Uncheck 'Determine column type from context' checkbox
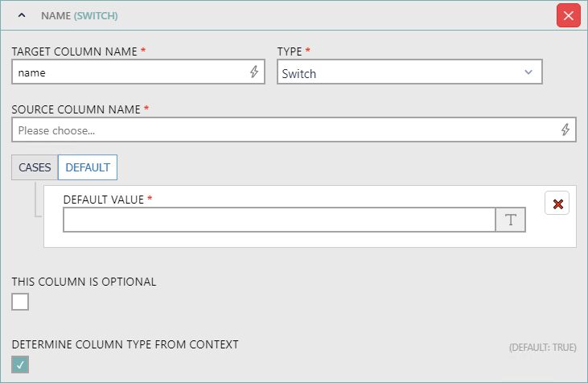The height and width of the screenshot is (383, 588). [20, 365]
